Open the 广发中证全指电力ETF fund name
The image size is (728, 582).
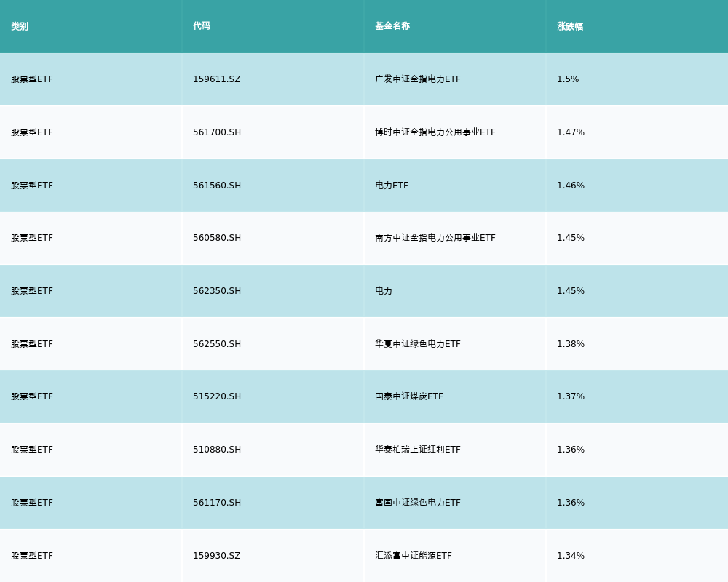(417, 79)
